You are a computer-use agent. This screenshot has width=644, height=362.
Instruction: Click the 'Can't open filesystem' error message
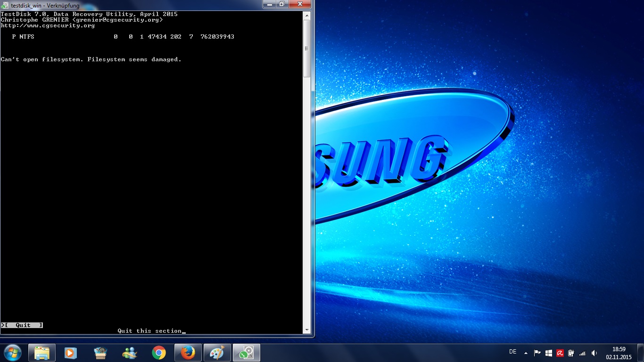[91, 59]
